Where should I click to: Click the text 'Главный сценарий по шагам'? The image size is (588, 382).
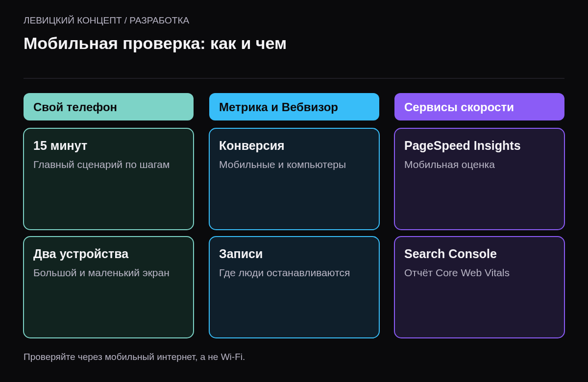pyautogui.click(x=101, y=165)
